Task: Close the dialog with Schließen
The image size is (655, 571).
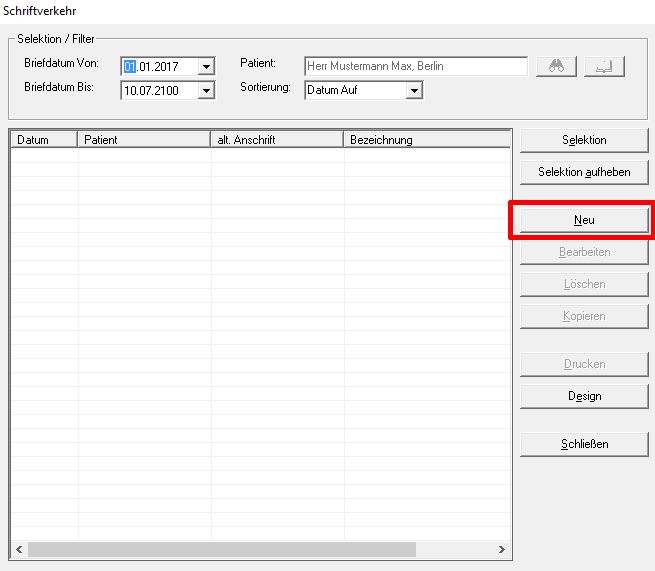Action: (x=584, y=444)
